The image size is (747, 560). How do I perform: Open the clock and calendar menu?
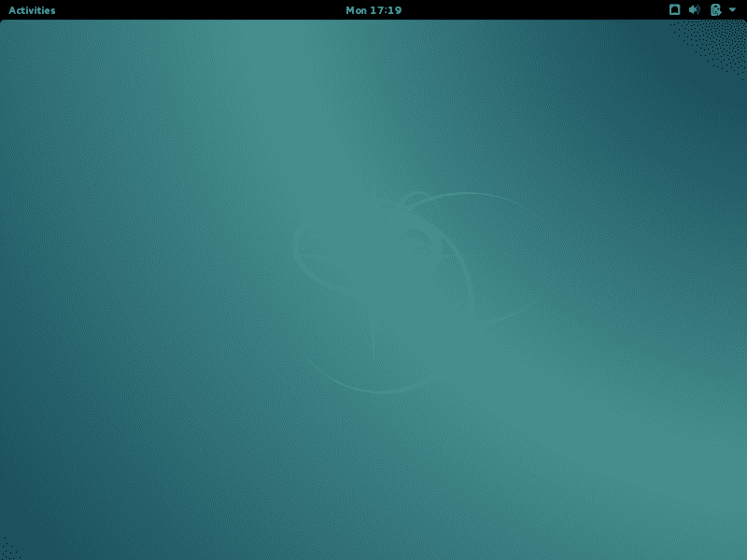(373, 10)
